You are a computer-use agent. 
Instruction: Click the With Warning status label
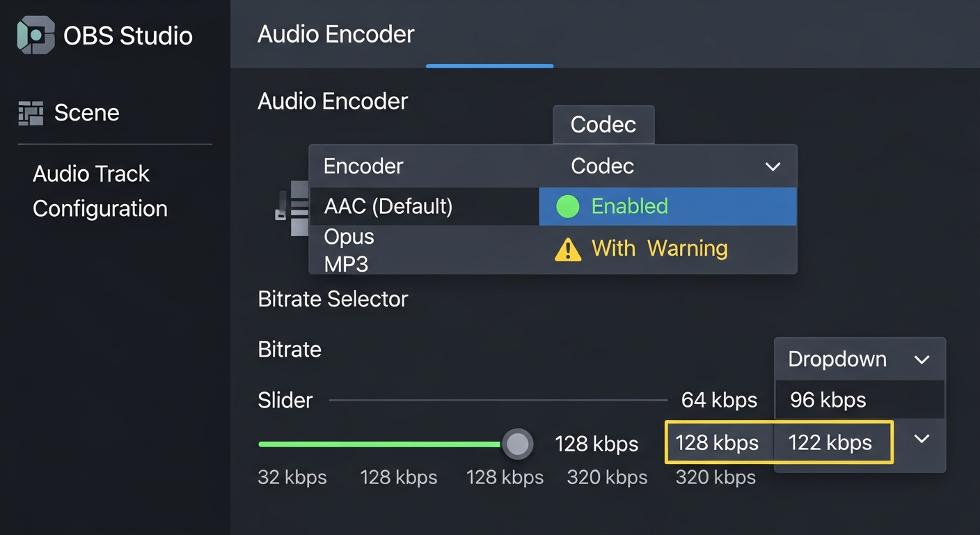tap(658, 249)
